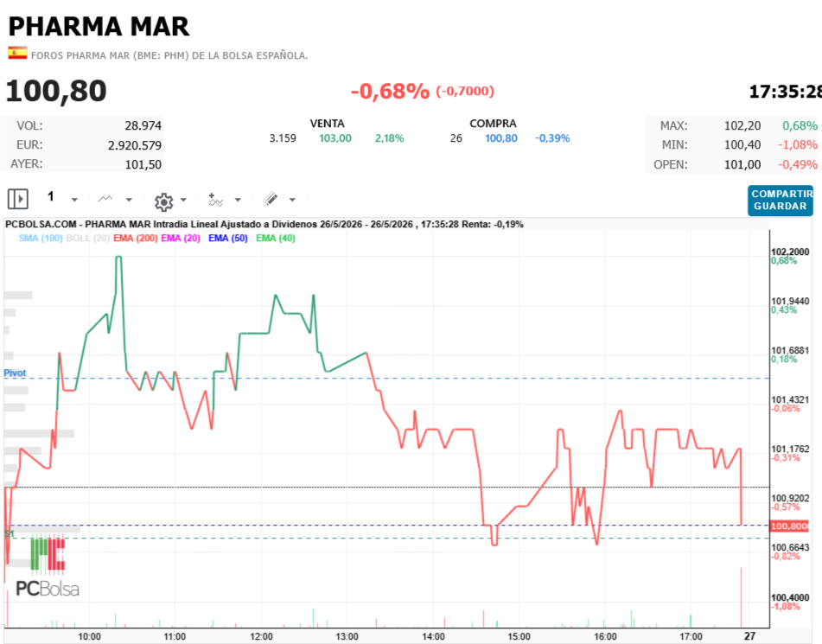The image size is (822, 644).
Task: Expand the indicators dropdown arrow
Action: pyautogui.click(x=238, y=200)
